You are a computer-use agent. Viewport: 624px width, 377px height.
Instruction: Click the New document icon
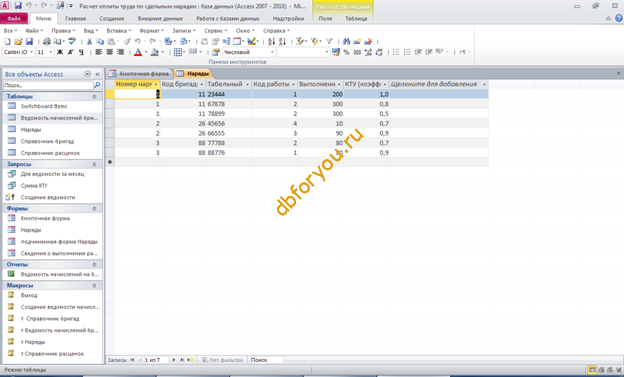coord(7,41)
